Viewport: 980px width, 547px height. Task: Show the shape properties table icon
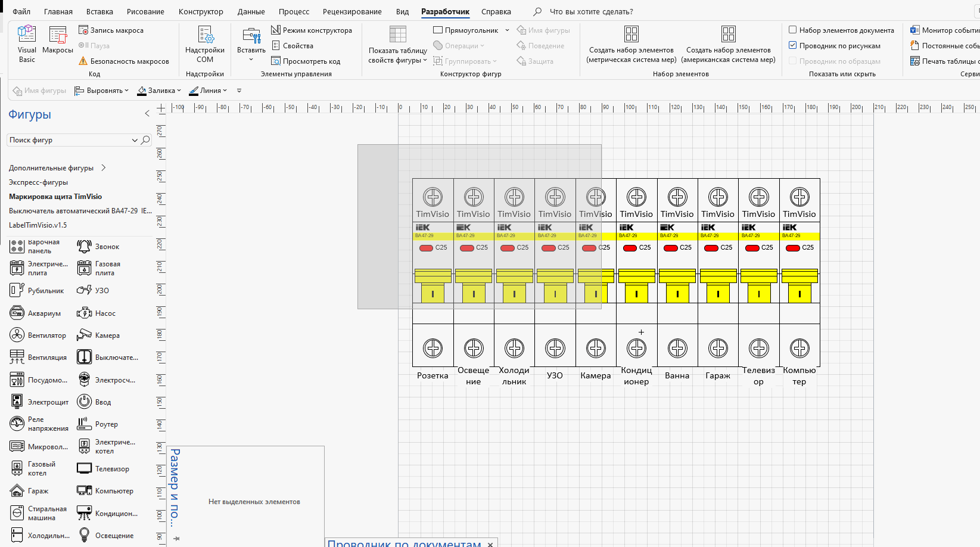pos(397,34)
